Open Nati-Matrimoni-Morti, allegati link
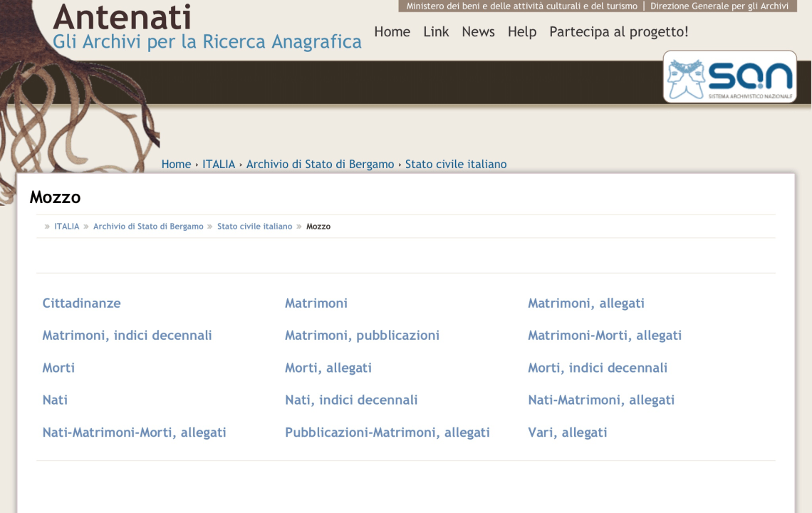Image resolution: width=812 pixels, height=513 pixels. click(134, 432)
